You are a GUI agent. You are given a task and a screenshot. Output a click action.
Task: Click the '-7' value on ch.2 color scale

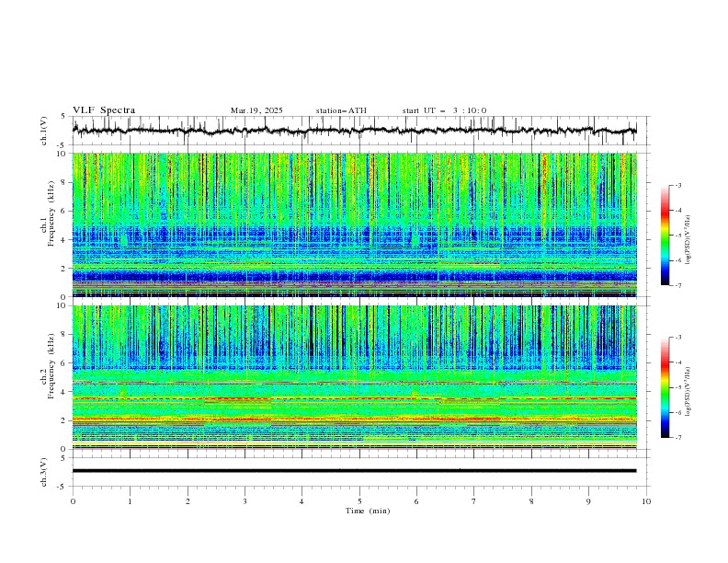click(x=677, y=438)
